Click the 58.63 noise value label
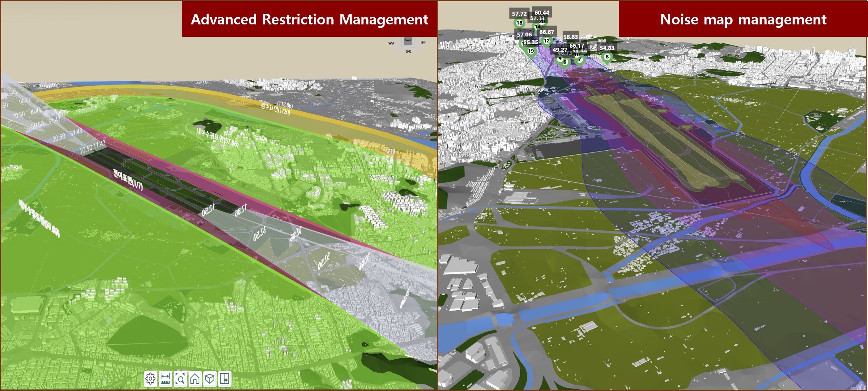 pos(570,37)
